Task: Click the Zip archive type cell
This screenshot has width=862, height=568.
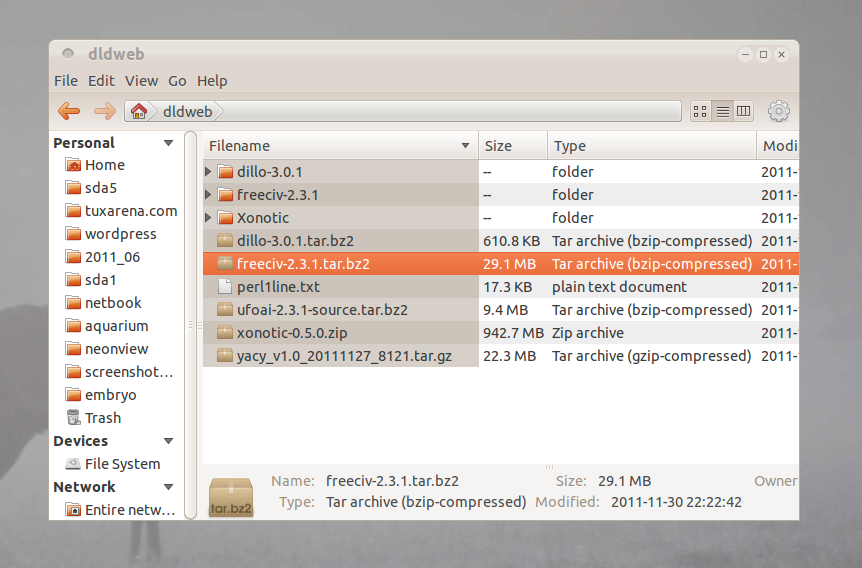Action: click(588, 333)
